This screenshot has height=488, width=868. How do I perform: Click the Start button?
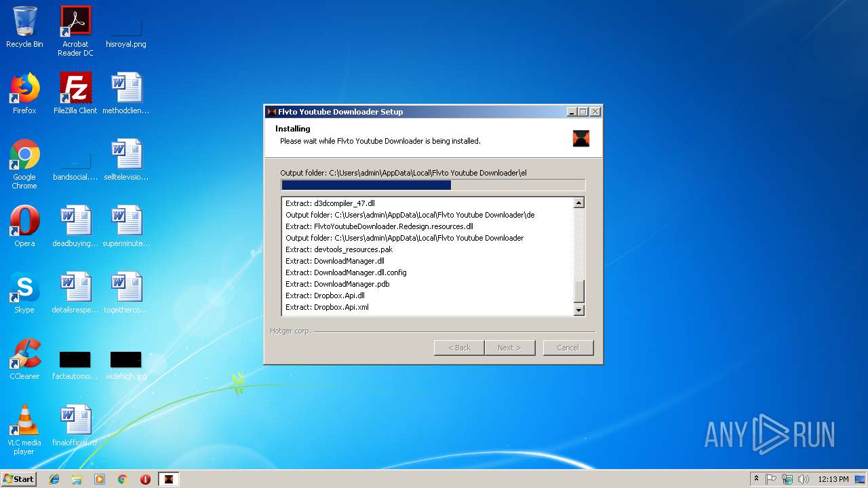pyautogui.click(x=19, y=479)
